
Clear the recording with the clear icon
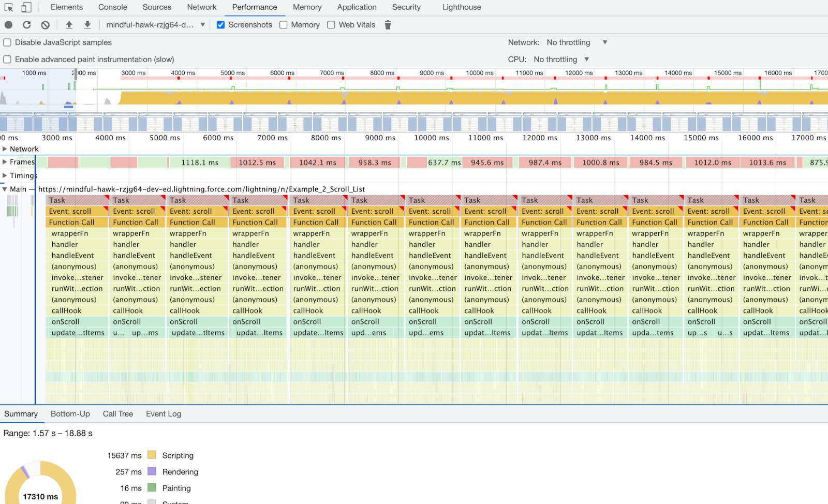pos(46,25)
